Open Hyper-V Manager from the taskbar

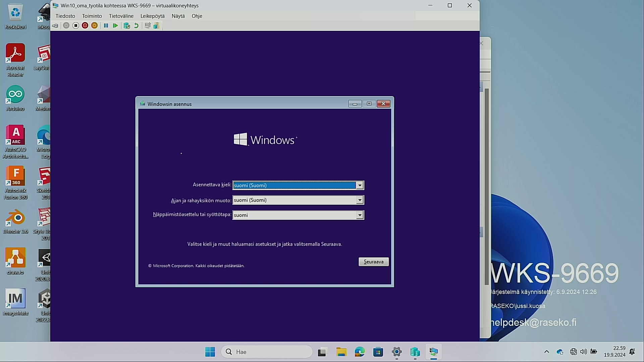coord(415,352)
